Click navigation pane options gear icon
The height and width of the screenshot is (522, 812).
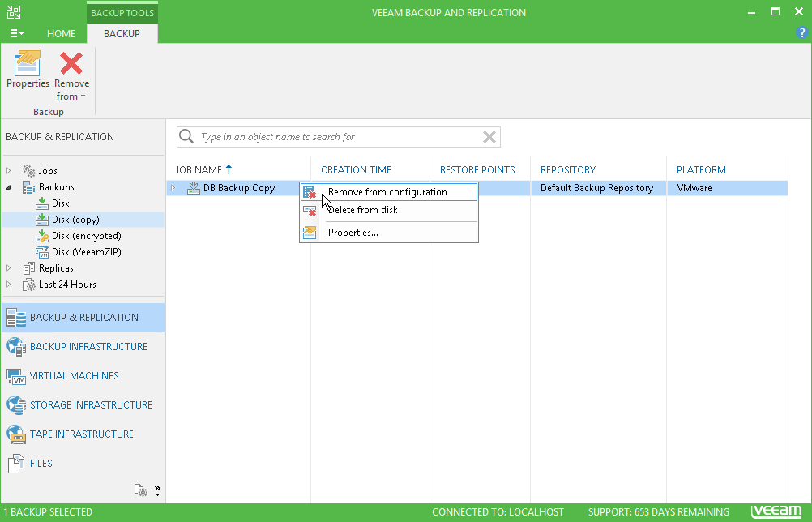tap(141, 490)
